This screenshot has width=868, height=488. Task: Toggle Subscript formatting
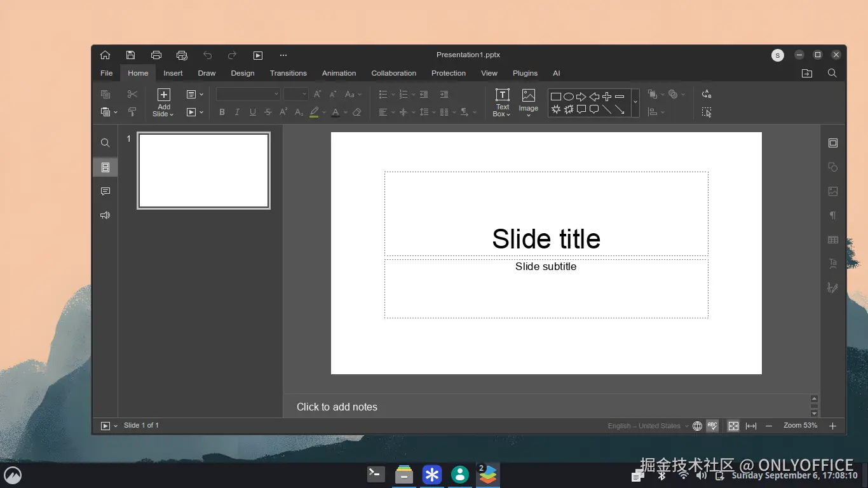click(299, 112)
